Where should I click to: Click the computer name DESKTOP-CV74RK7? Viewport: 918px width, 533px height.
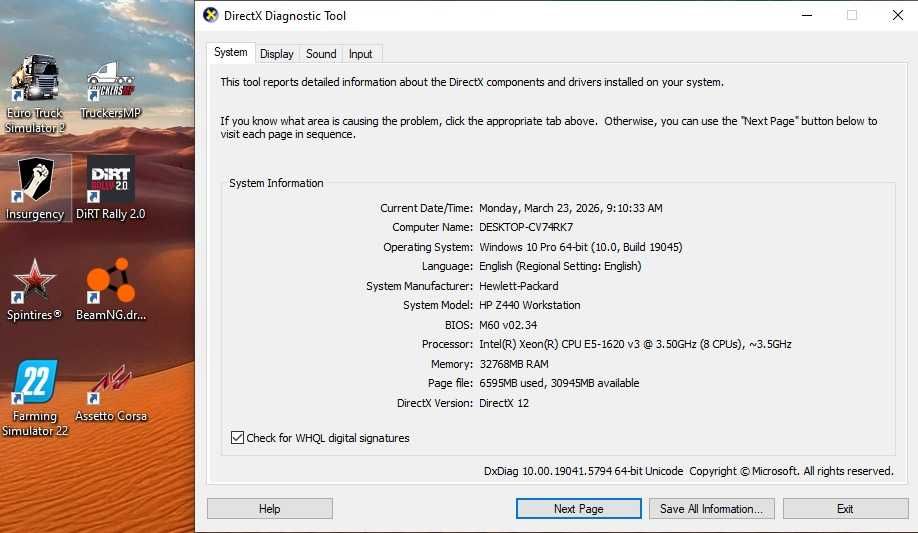pos(526,227)
